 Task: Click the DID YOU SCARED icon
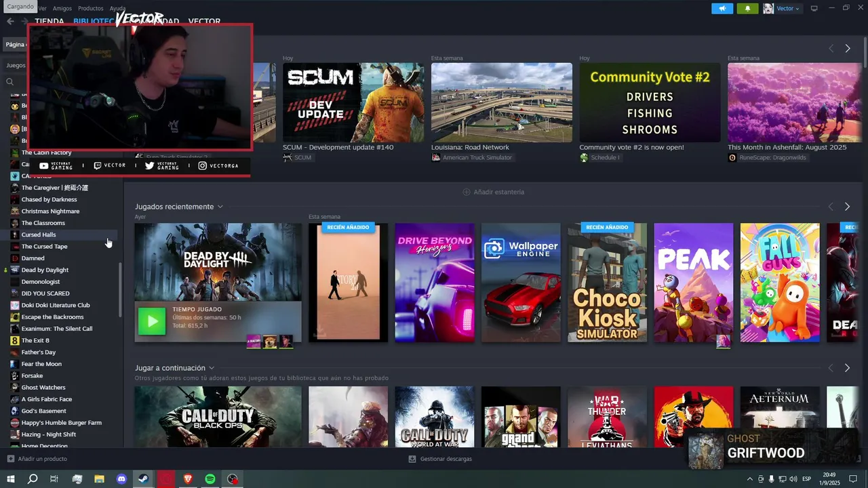(x=15, y=293)
